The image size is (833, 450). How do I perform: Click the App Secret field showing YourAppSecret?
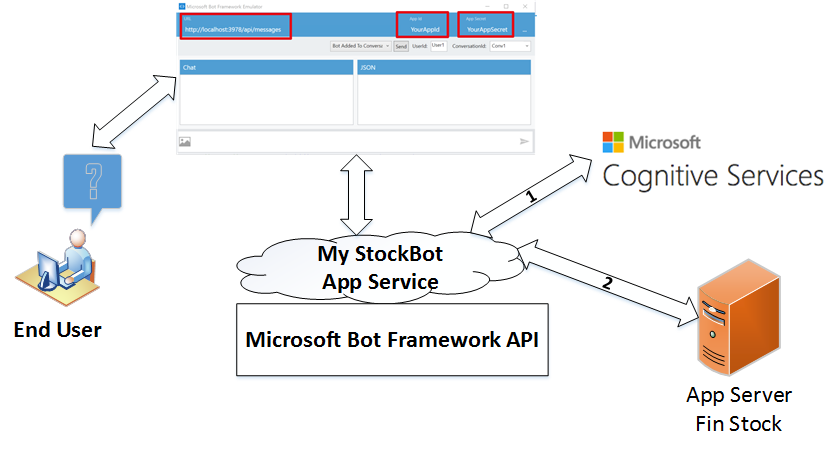(486, 25)
